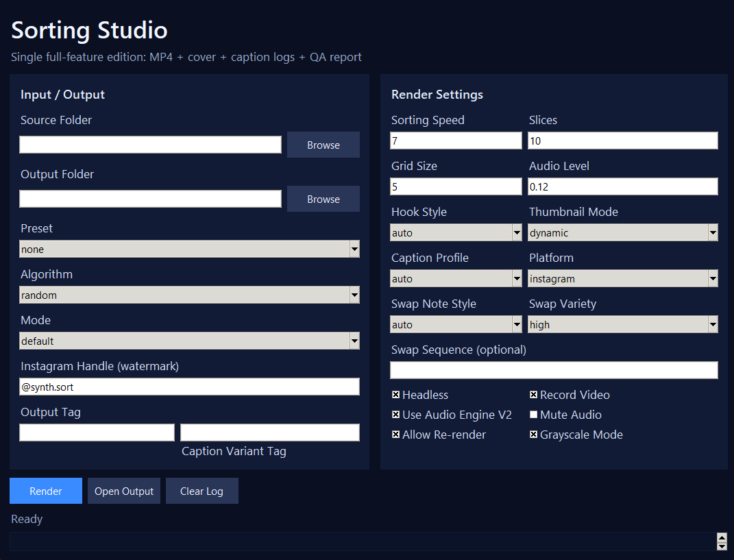The image size is (734, 560).
Task: Open the Hook Style dropdown
Action: 456,233
